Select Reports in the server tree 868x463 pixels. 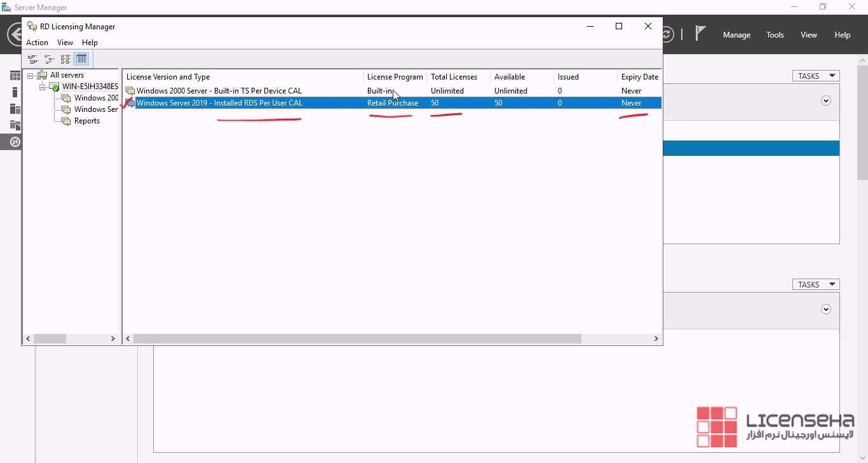[86, 121]
